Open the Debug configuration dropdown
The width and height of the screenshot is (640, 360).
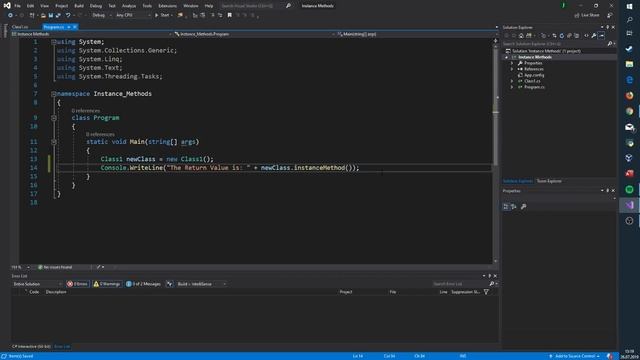click(x=102, y=15)
